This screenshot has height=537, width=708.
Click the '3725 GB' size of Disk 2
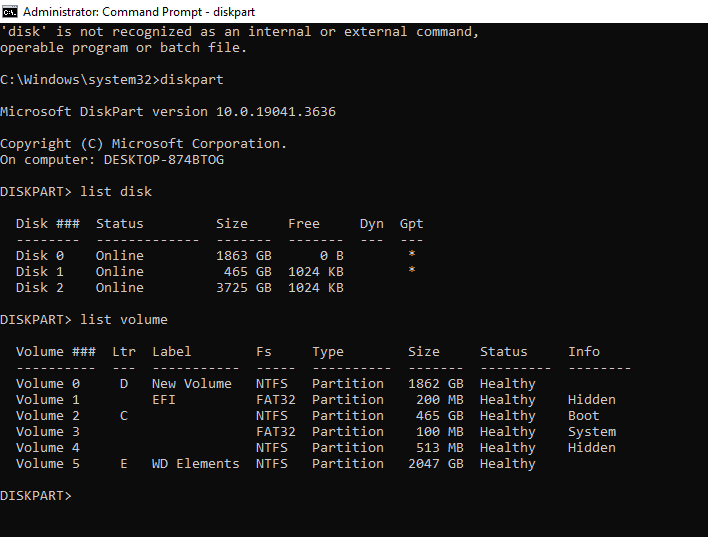pos(244,288)
